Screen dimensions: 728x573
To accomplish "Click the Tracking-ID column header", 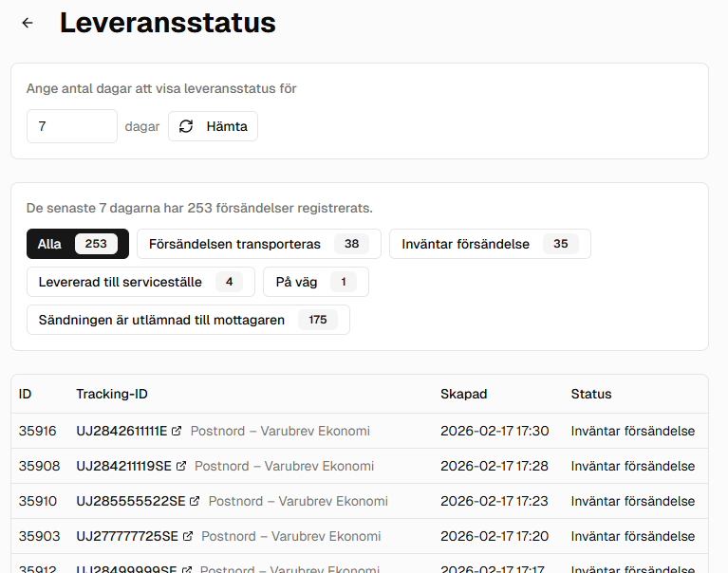I will coord(112,394).
